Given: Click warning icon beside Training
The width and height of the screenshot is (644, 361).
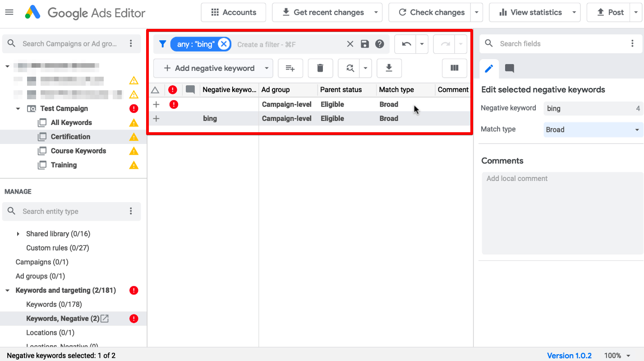Looking at the screenshot, I should tap(133, 165).
